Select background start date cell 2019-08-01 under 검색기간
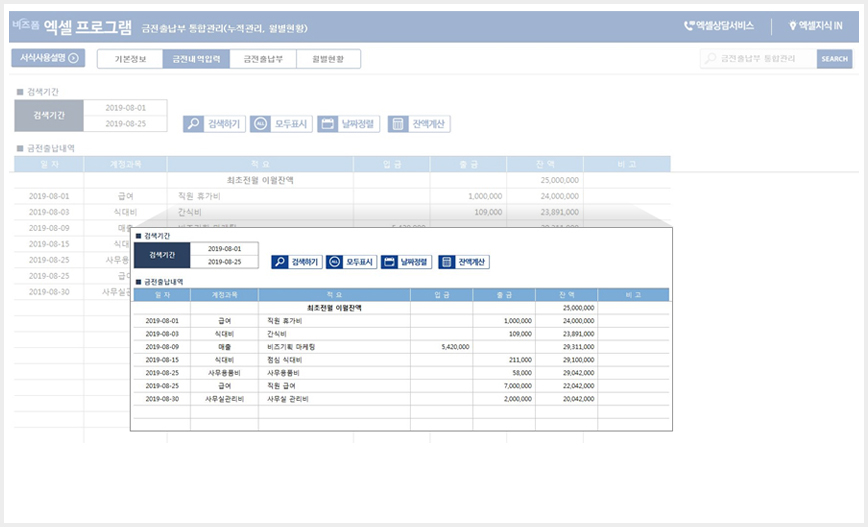Viewport: 868px width, 527px height. tap(126, 108)
